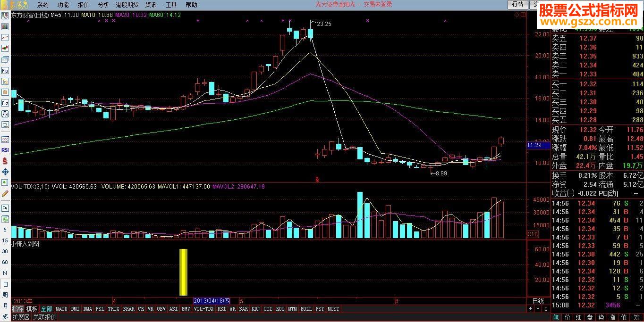This screenshot has height=322, width=644.
Task: Select the BOLL indicator tab
Action: coord(306,309)
